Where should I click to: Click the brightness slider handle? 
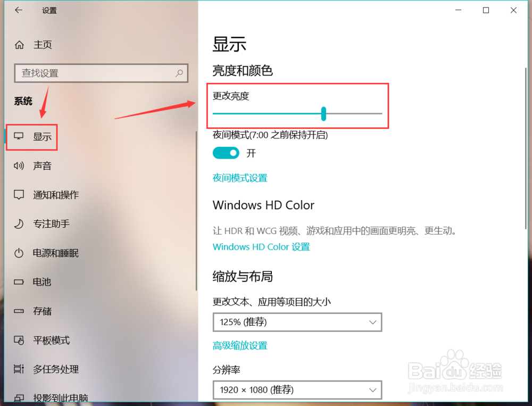point(323,114)
